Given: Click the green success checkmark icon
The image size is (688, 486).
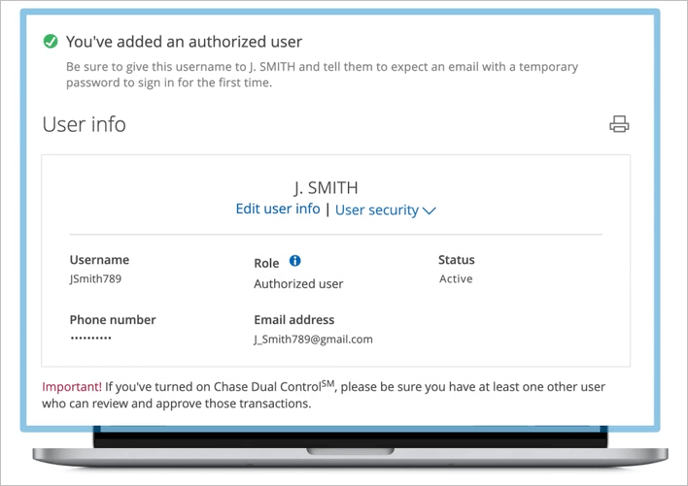Looking at the screenshot, I should 50,42.
